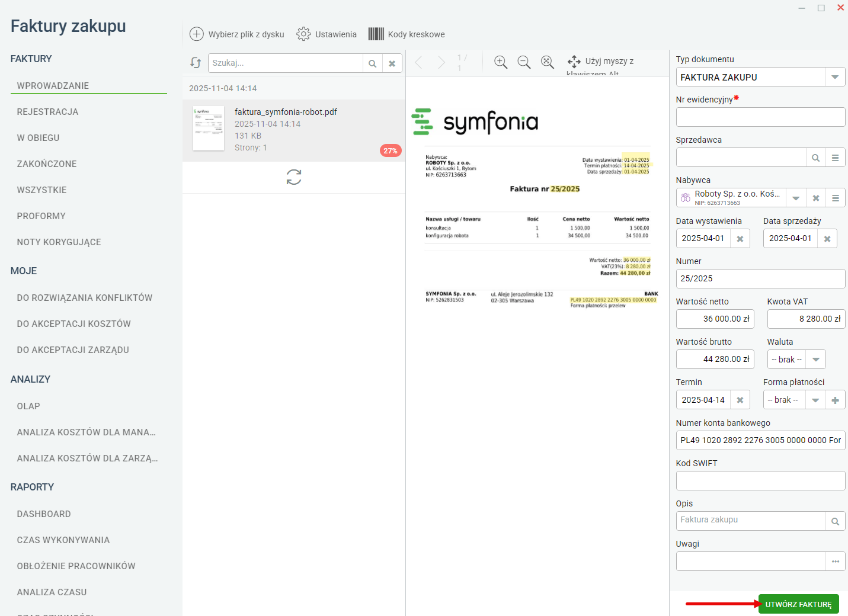The width and height of the screenshot is (848, 616).
Task: Click Kwota VAT field
Action: click(x=806, y=319)
